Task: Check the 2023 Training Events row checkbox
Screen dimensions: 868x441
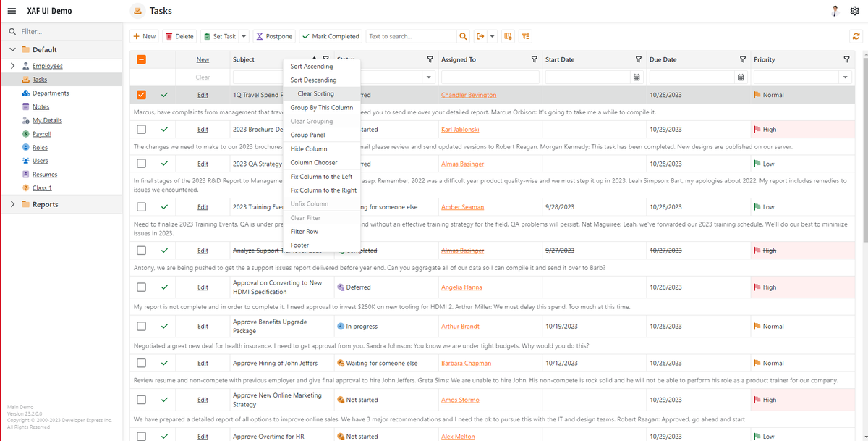Action: tap(141, 206)
